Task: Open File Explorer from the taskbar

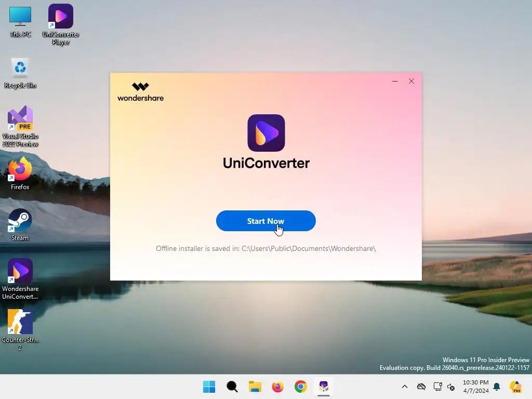Action: tap(255, 387)
